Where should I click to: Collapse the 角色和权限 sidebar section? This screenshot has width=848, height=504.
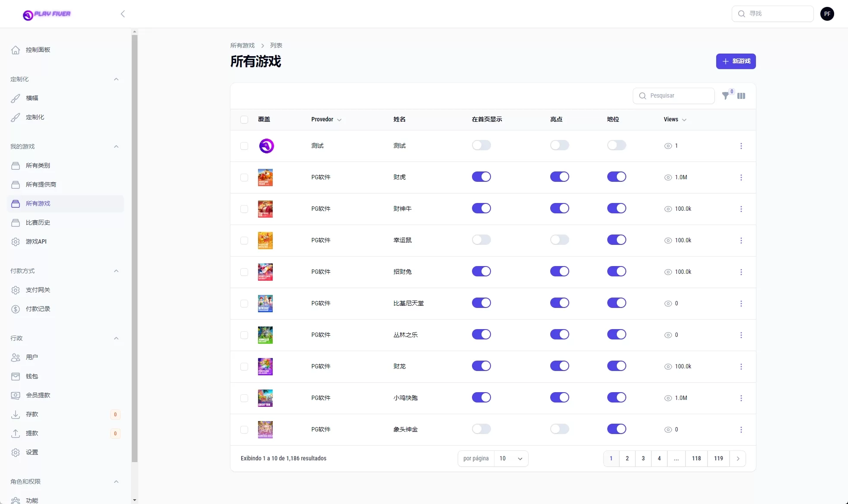click(116, 482)
